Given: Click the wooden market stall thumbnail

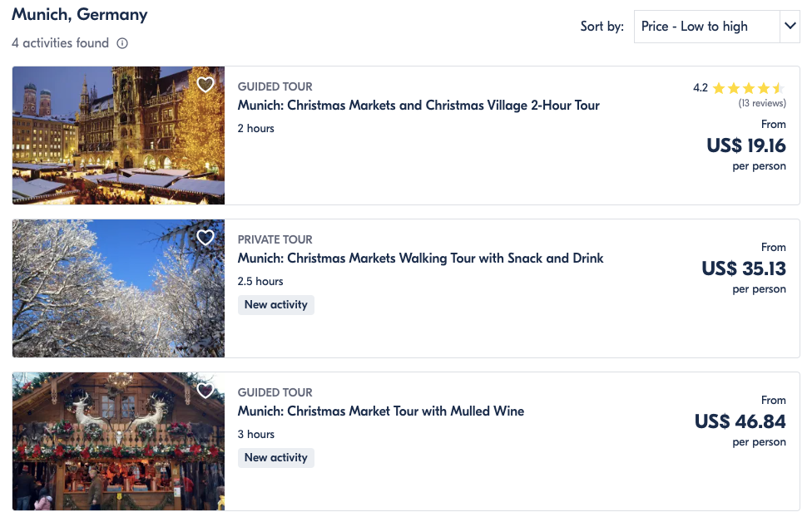Looking at the screenshot, I should pos(118,441).
